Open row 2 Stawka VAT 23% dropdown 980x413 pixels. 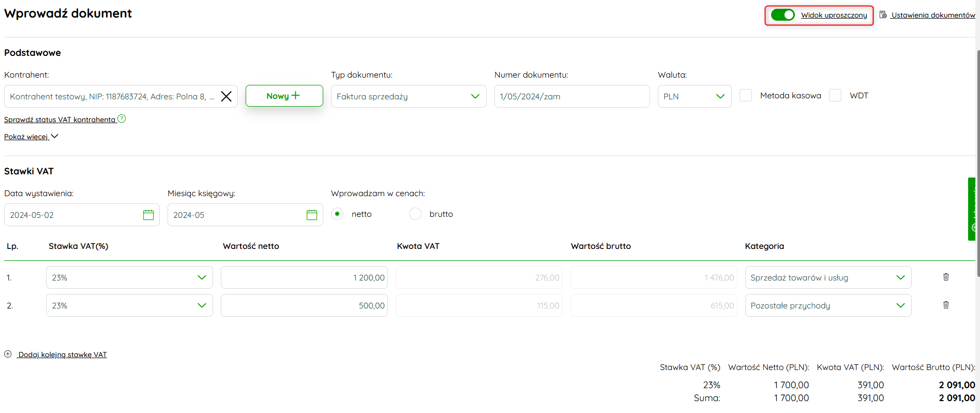(129, 305)
